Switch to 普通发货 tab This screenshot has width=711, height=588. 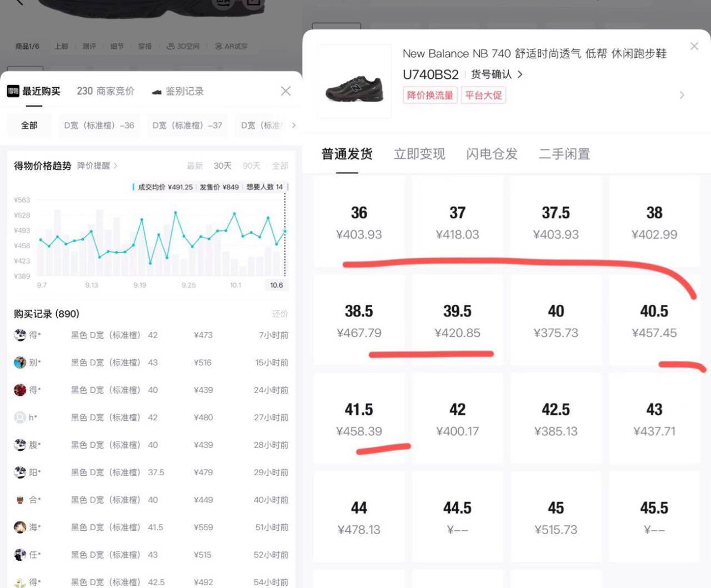(347, 154)
